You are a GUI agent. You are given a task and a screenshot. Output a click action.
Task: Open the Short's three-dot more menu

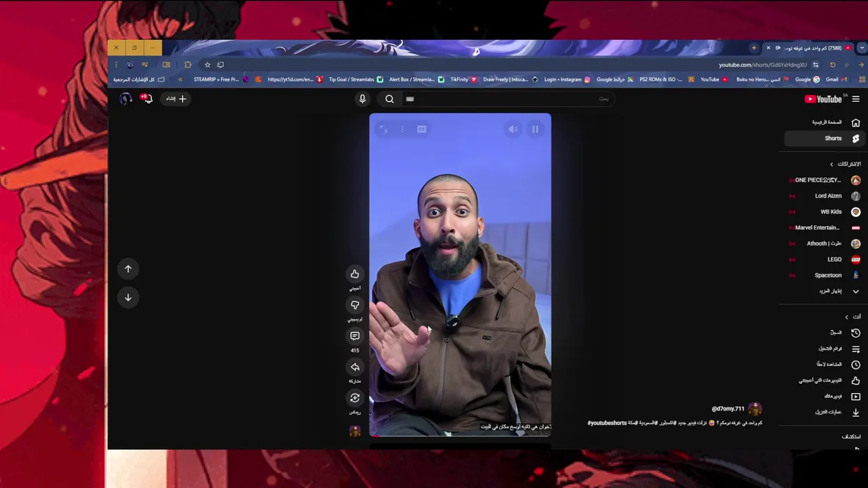point(402,129)
